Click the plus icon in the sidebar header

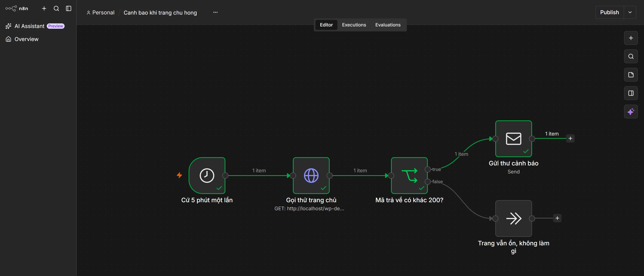point(44,8)
